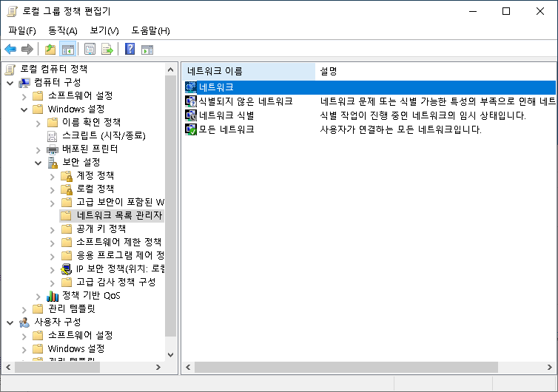Image resolution: width=558 pixels, height=392 pixels.
Task: Click list pane horizontal scrollbar left arrow
Action: tap(188, 367)
